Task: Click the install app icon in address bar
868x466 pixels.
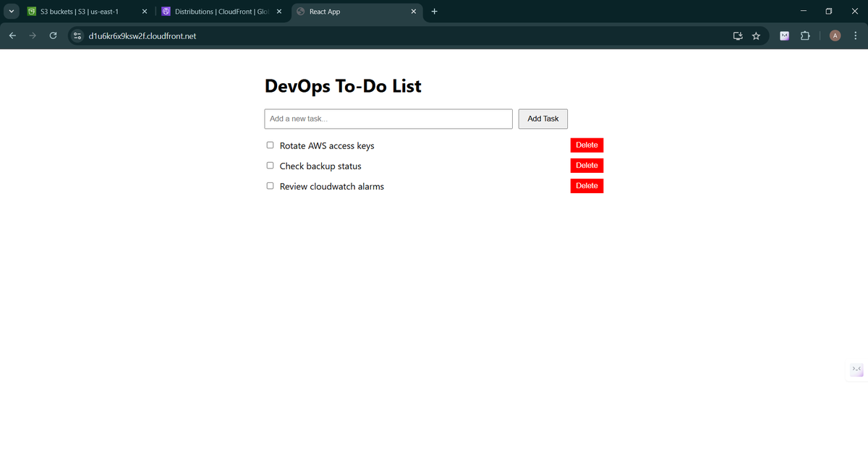Action: (x=738, y=36)
